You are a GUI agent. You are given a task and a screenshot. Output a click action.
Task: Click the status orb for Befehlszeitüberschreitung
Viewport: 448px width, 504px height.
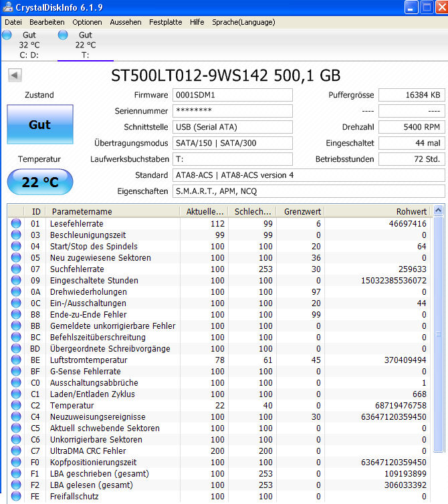click(16, 337)
